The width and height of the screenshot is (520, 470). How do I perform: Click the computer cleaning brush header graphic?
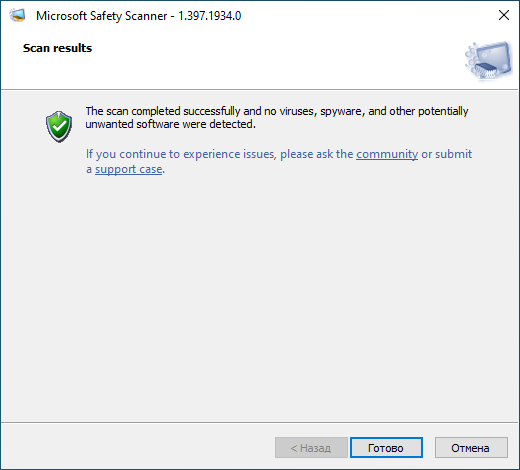point(489,60)
